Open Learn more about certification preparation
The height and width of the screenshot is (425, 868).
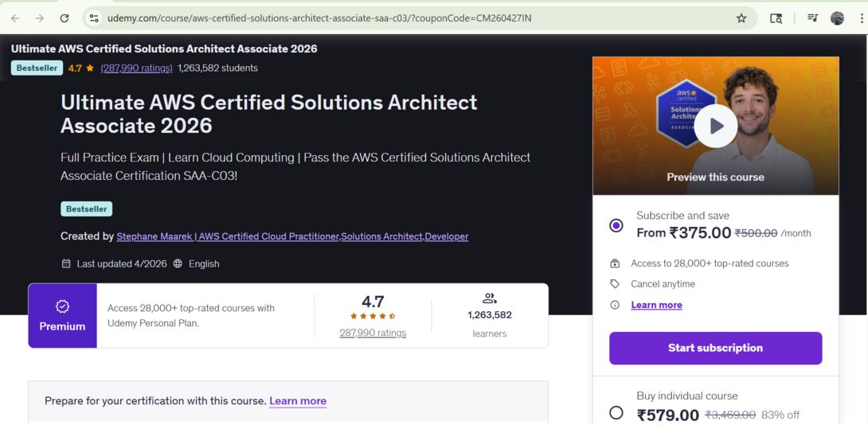click(298, 401)
